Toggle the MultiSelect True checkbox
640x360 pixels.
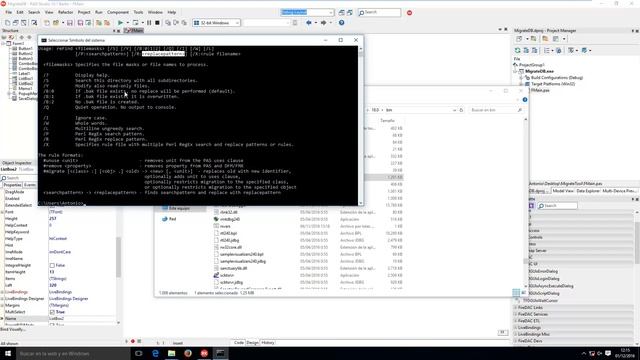(x=52, y=312)
